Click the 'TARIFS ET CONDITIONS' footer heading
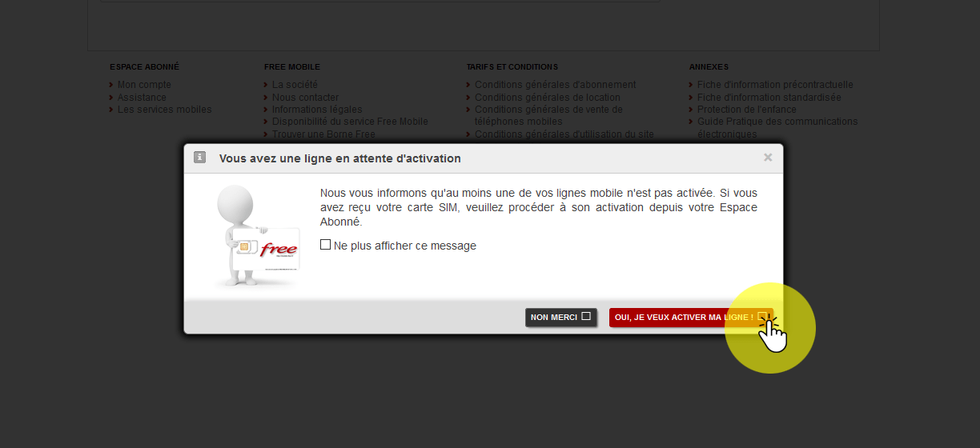The image size is (980, 448). pos(512,67)
